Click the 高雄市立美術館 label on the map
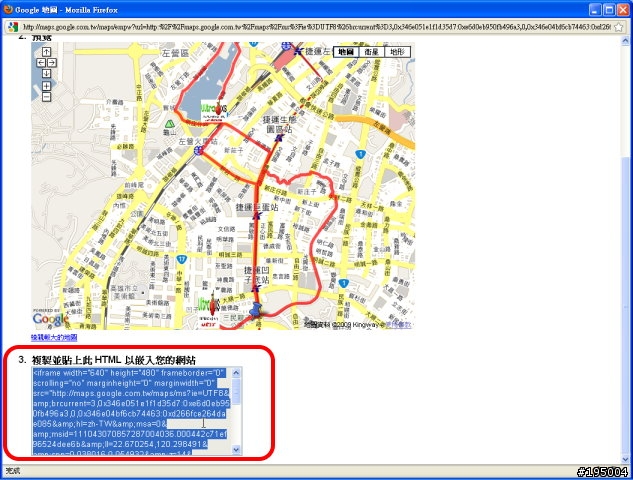Image resolution: width=633 pixels, height=480 pixels. coord(124,293)
